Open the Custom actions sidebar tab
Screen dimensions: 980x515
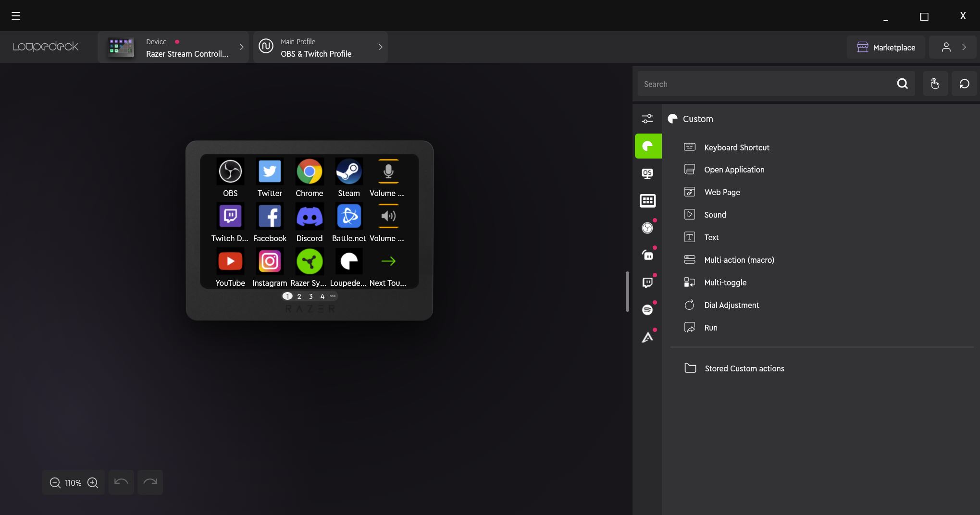[x=648, y=146]
